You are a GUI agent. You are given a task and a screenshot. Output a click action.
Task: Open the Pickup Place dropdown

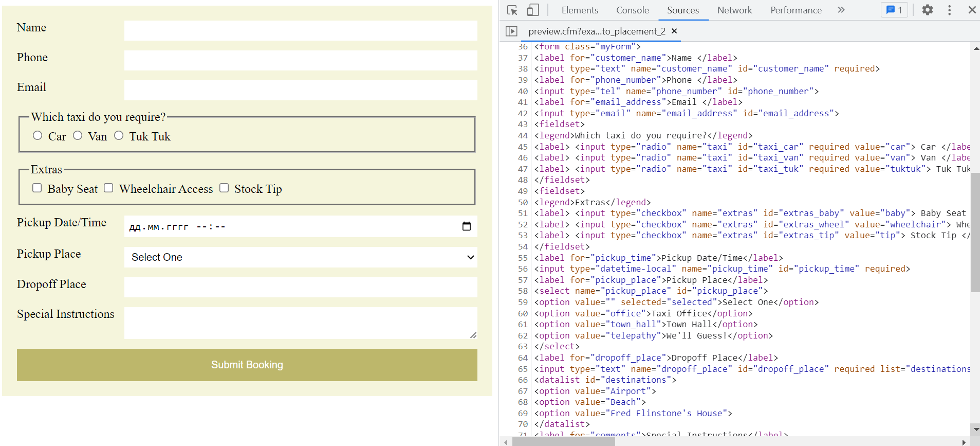click(301, 257)
